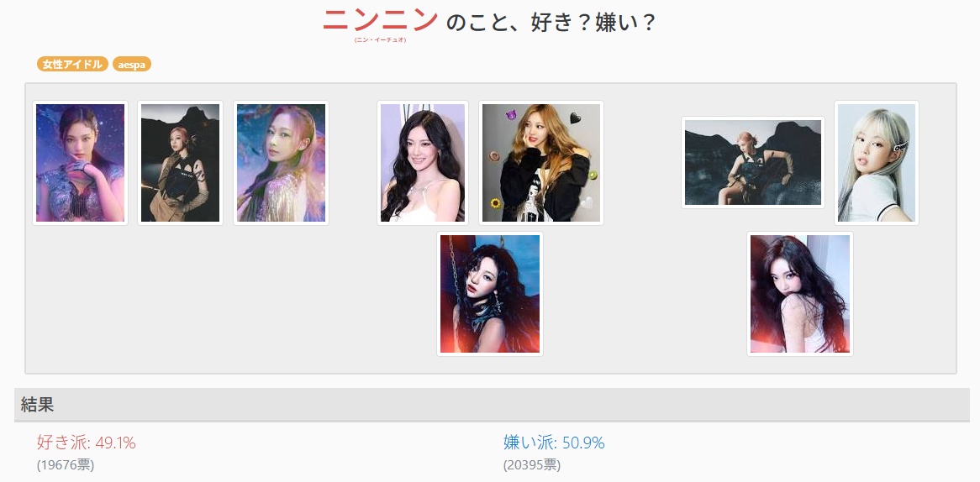Click the small ニン・イーチュオ reading under the title
The height and width of the screenshot is (482, 980).
pyautogui.click(x=380, y=40)
